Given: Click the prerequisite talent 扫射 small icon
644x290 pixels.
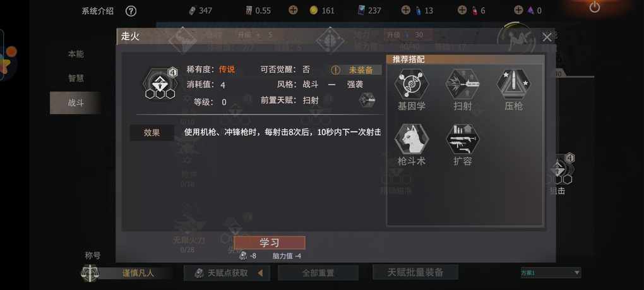Looking at the screenshot, I should (367, 100).
